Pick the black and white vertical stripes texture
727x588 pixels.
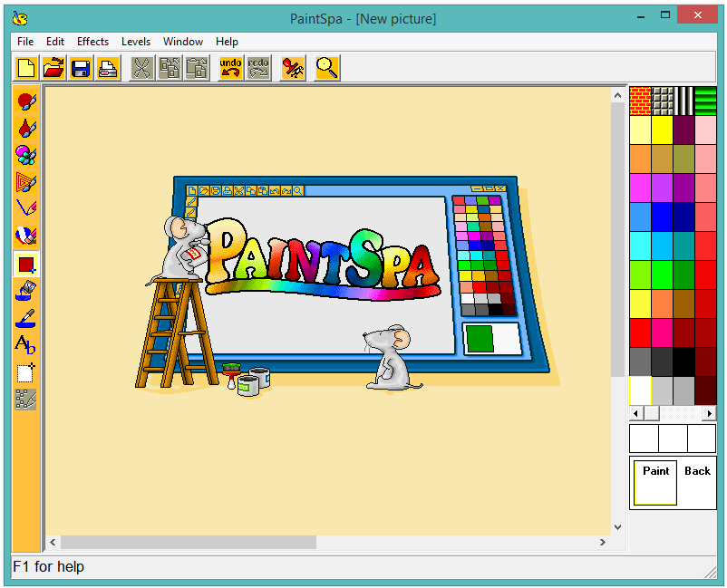[x=683, y=101]
